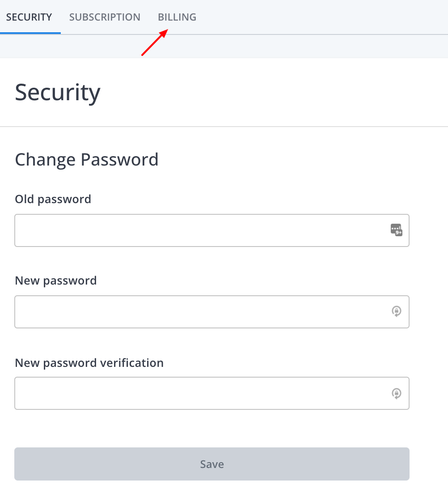Focus the New password verification field
The width and height of the screenshot is (448, 502).
click(x=212, y=393)
